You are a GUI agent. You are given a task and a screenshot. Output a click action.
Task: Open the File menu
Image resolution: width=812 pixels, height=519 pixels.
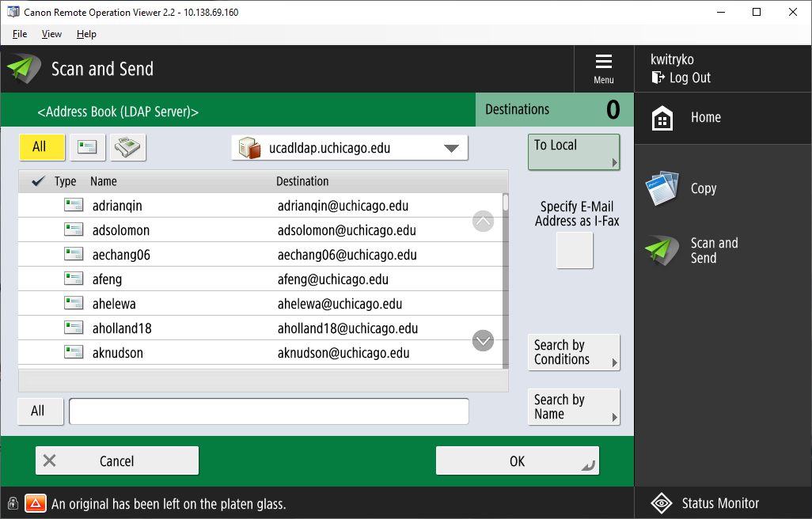19,34
